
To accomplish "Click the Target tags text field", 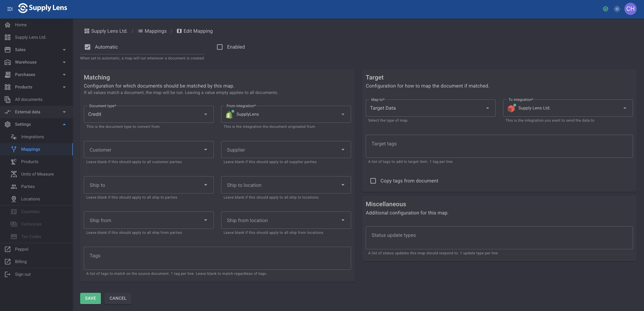I will [499, 146].
